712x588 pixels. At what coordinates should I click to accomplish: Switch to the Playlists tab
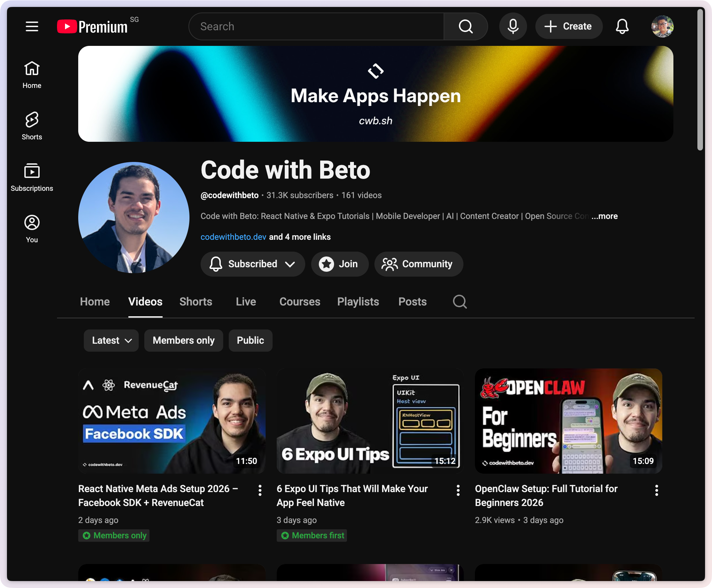point(358,302)
